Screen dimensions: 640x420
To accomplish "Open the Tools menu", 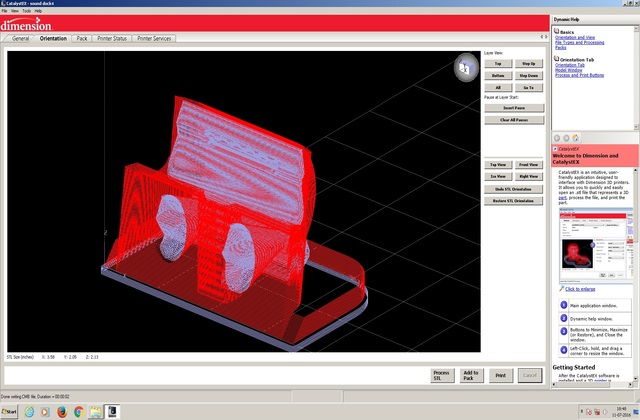I will (x=27, y=11).
